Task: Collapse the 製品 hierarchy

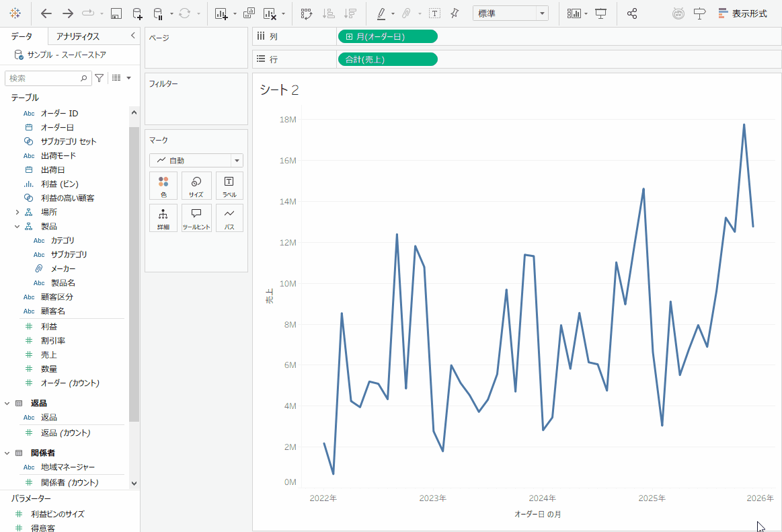Action: (17, 227)
